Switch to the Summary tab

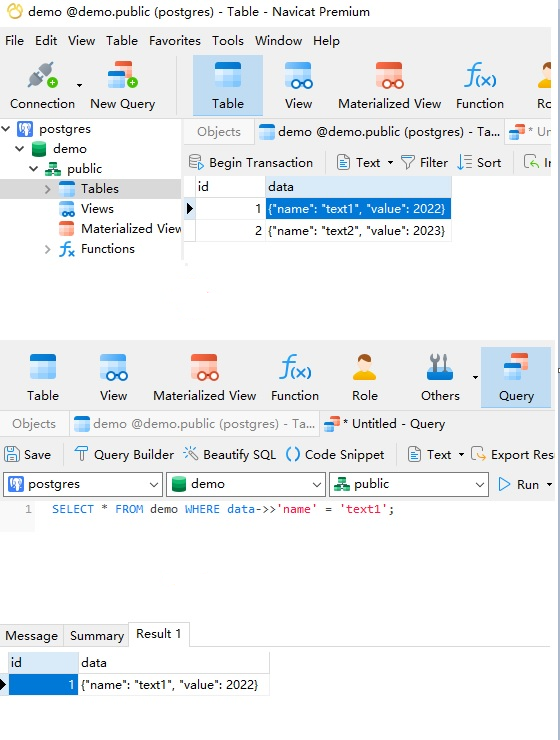tap(97, 636)
